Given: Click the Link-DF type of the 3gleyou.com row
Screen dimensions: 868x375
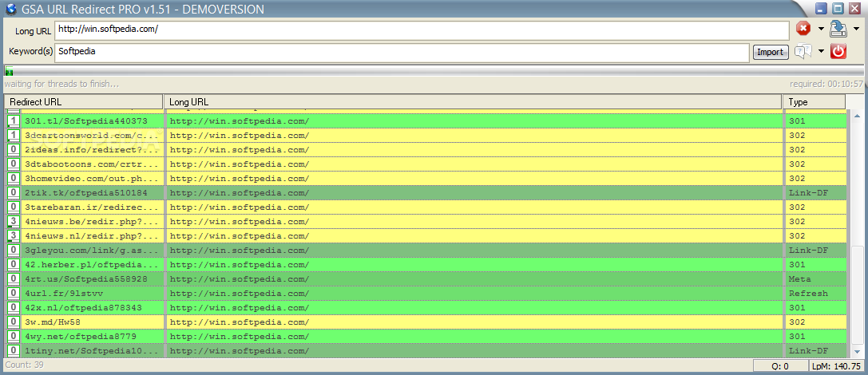Looking at the screenshot, I should (x=809, y=251).
